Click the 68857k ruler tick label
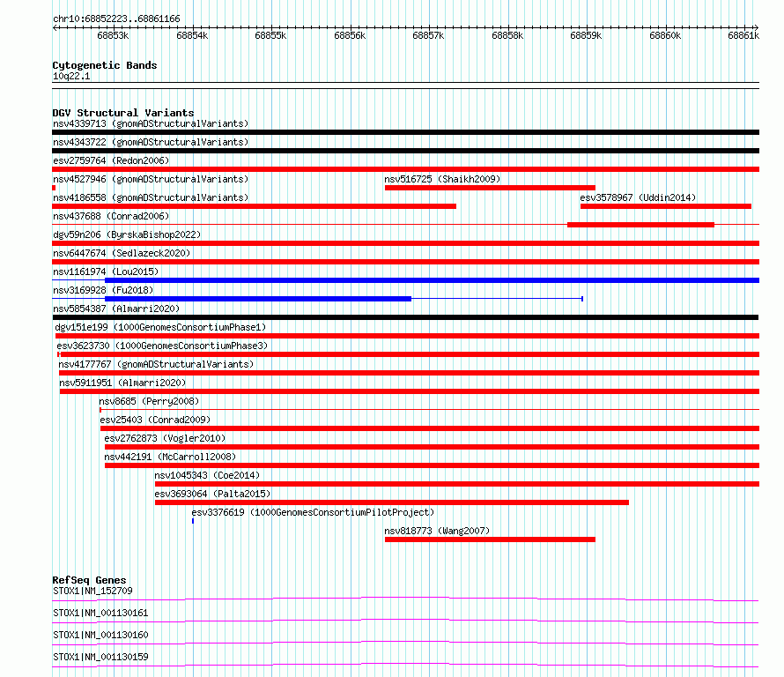This screenshot has width=784, height=677. (428, 35)
